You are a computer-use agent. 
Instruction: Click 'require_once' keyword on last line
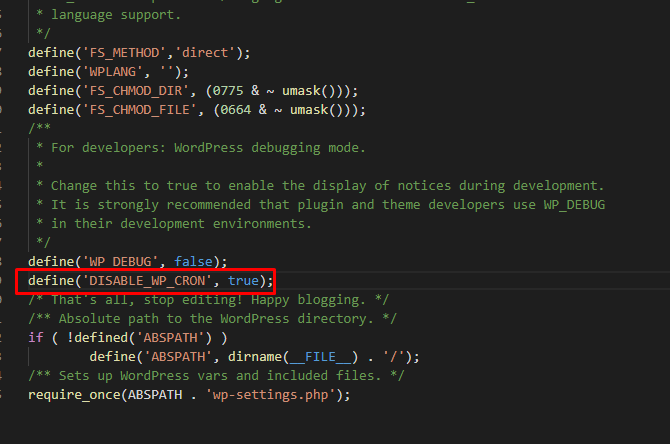tap(74, 395)
